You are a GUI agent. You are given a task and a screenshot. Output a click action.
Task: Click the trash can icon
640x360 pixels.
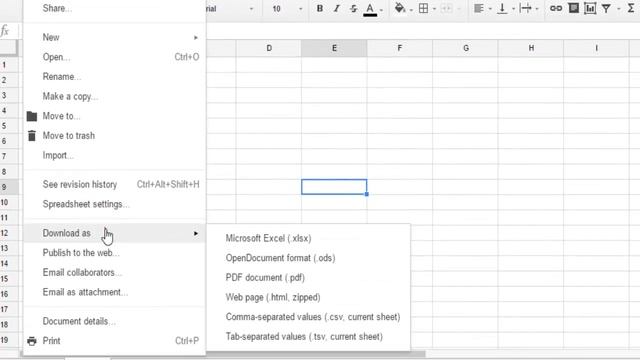(x=32, y=136)
